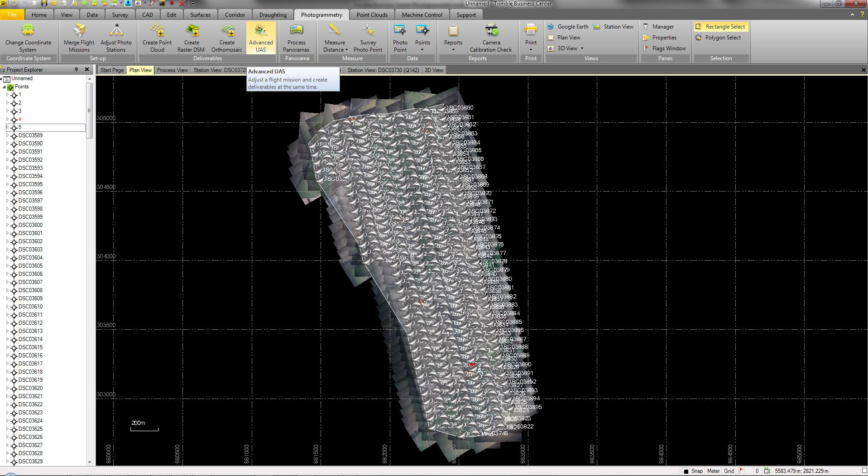Close the Project Explorer panel

click(87, 70)
